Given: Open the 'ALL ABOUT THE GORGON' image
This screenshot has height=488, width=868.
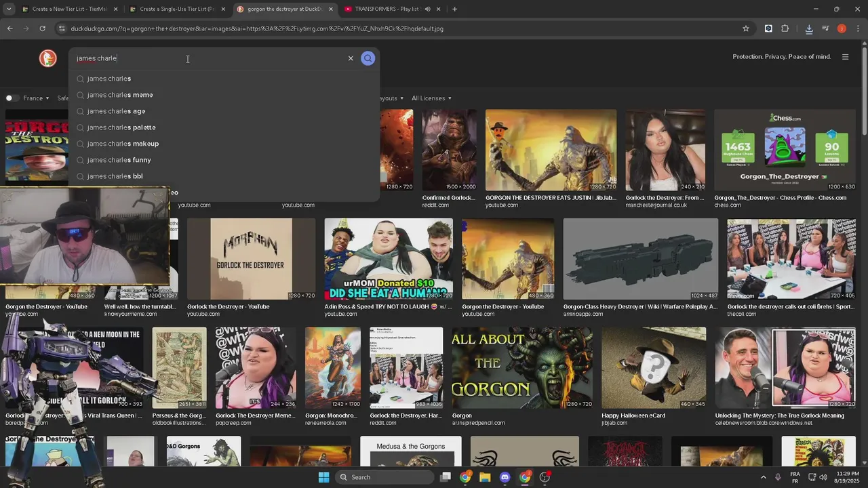Looking at the screenshot, I should tap(522, 368).
